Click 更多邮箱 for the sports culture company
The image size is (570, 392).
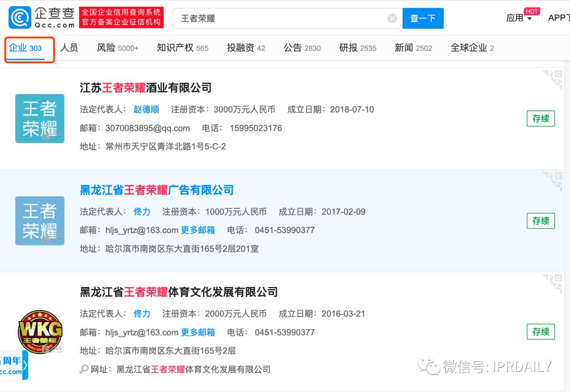tap(198, 332)
